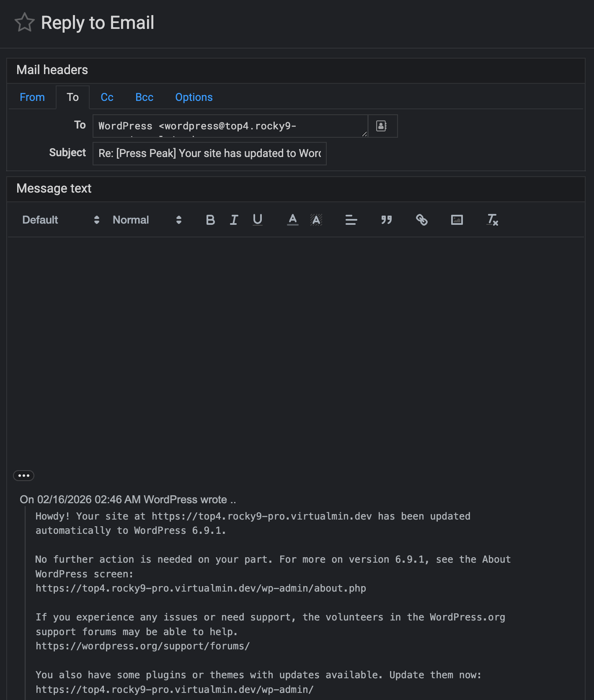Open the text alignment options
Viewport: 594px width, 700px height.
(351, 220)
